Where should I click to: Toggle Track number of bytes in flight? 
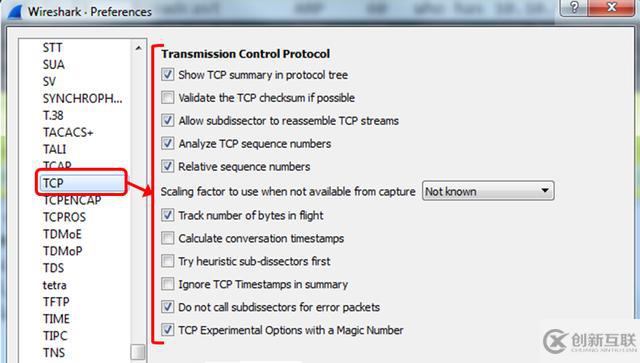(x=167, y=215)
